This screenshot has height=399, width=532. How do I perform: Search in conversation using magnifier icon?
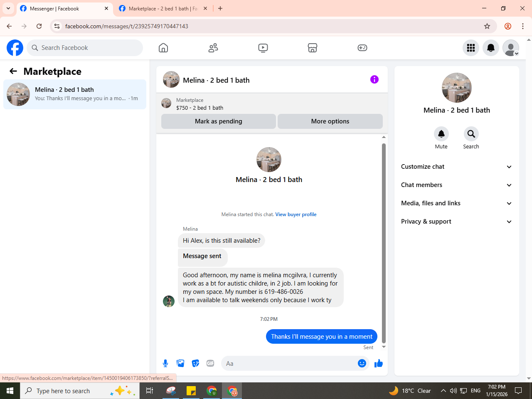point(471,134)
